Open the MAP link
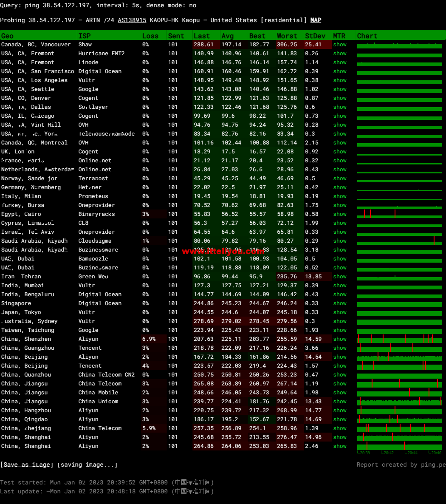The height and width of the screenshot is (504, 446). pyautogui.click(x=316, y=20)
